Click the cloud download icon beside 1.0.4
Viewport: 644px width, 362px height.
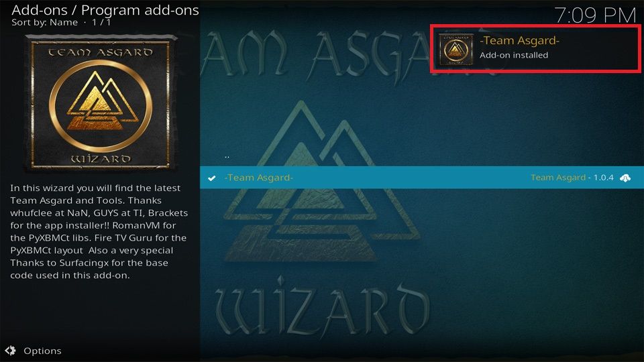pyautogui.click(x=625, y=178)
